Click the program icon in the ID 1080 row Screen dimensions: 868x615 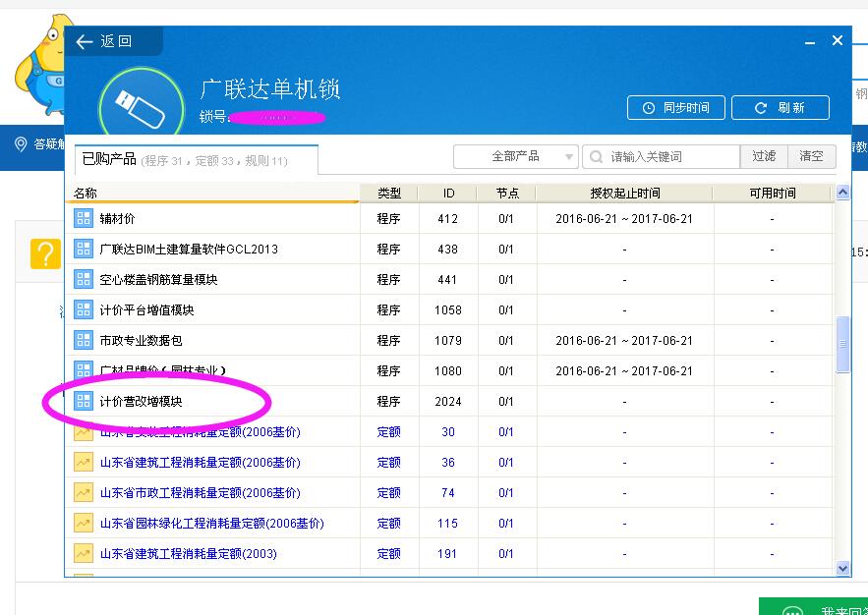click(x=84, y=369)
